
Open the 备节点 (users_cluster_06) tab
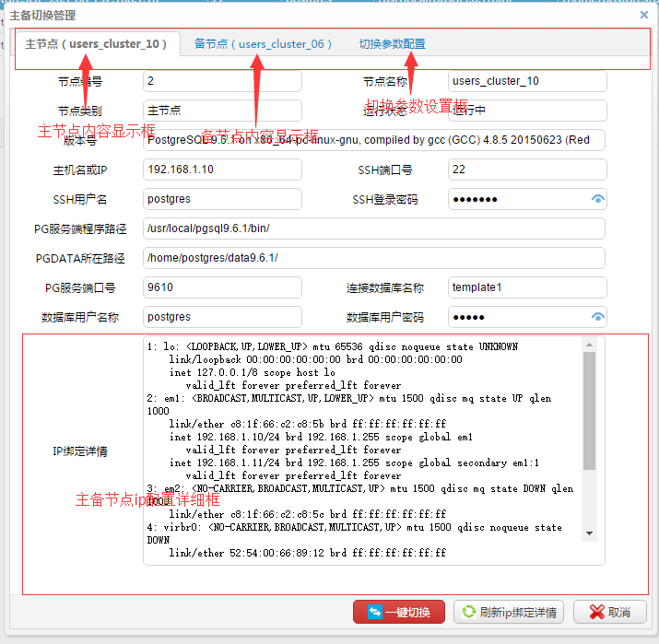pyautogui.click(x=263, y=44)
